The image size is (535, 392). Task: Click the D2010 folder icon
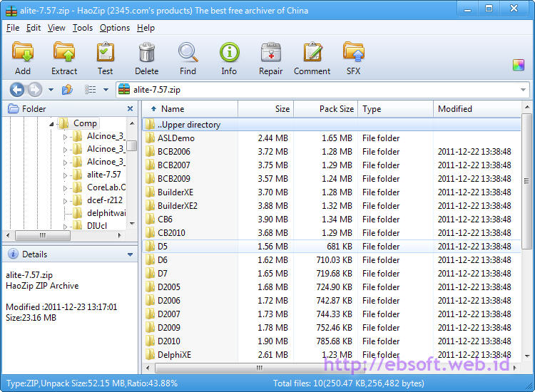[x=150, y=341]
